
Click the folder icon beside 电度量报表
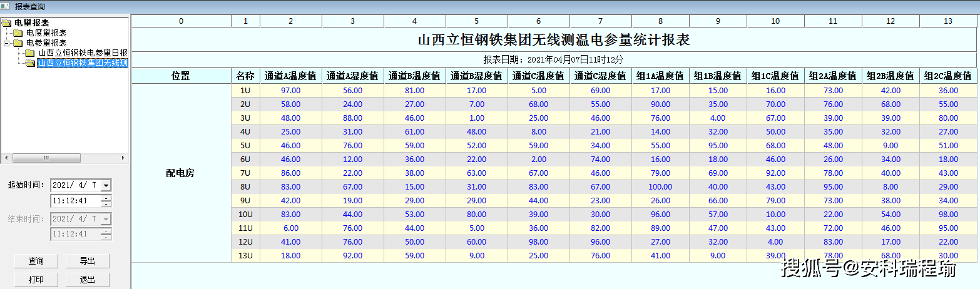pyautogui.click(x=18, y=33)
